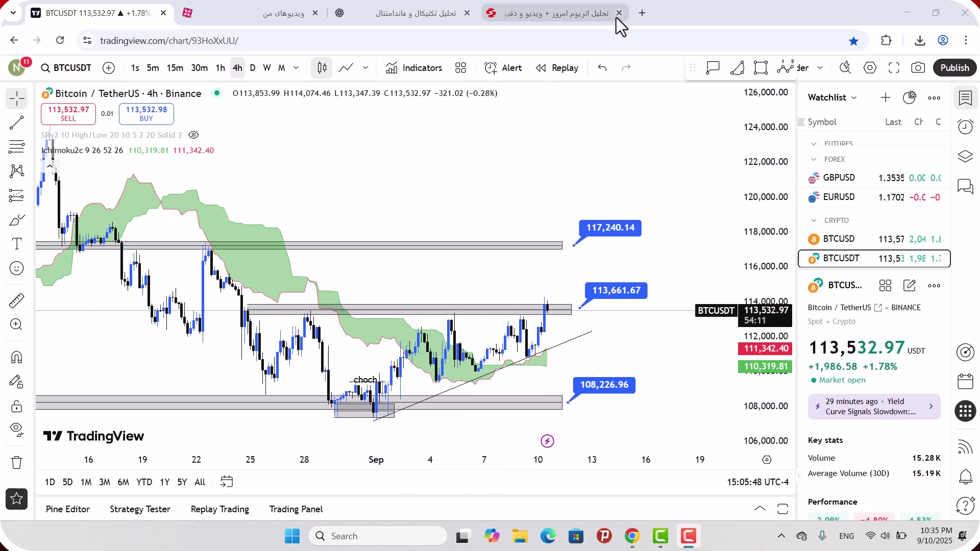Select GBPUSD in the watchlist
The image size is (980, 551).
(874, 178)
